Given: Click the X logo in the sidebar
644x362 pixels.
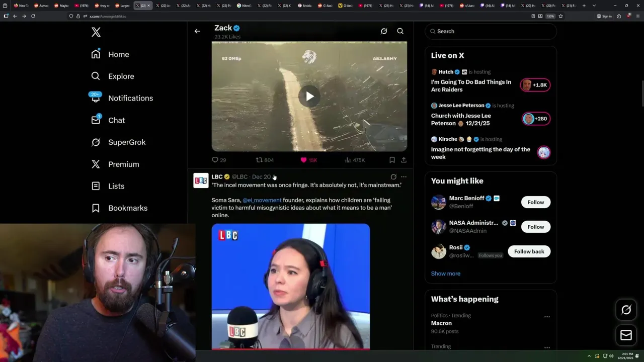Looking at the screenshot, I should click(96, 32).
